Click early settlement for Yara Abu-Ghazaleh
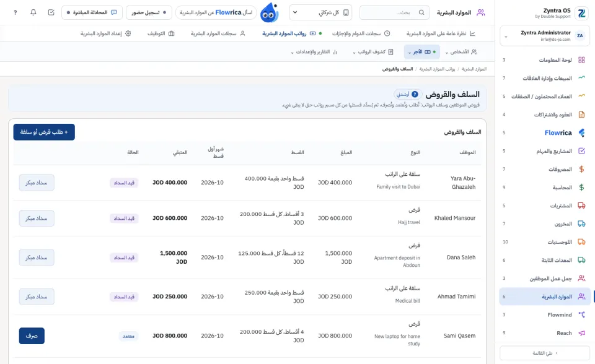Viewport: 595px width, 364px height. point(37,183)
